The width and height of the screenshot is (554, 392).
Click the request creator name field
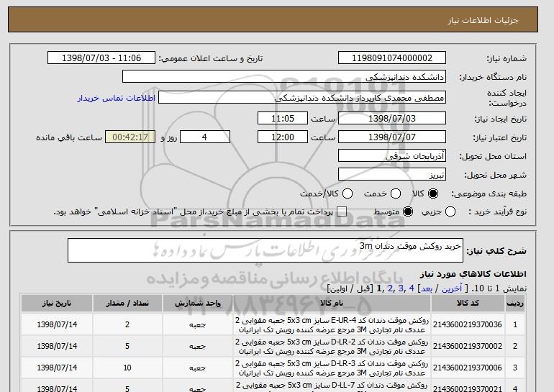pyautogui.click(x=302, y=98)
